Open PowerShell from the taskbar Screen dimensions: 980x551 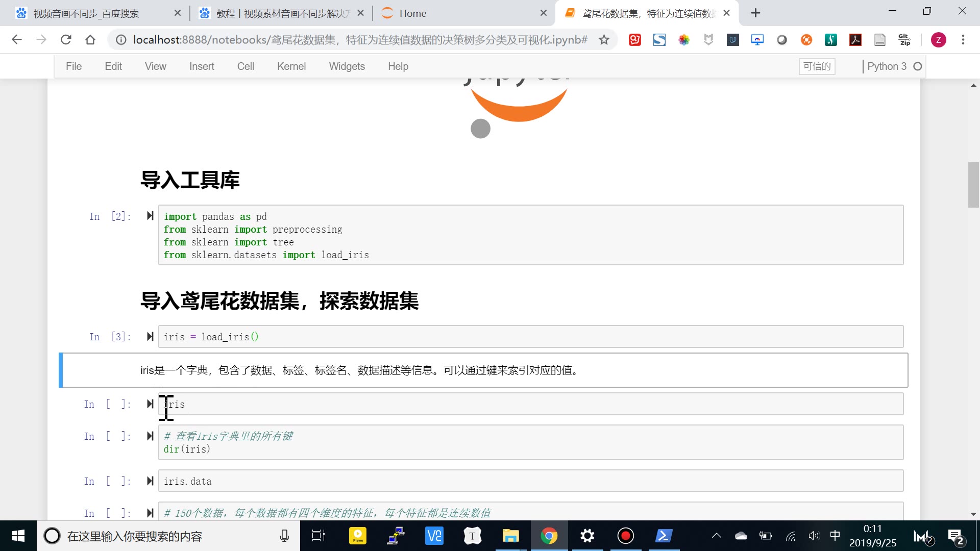click(663, 536)
